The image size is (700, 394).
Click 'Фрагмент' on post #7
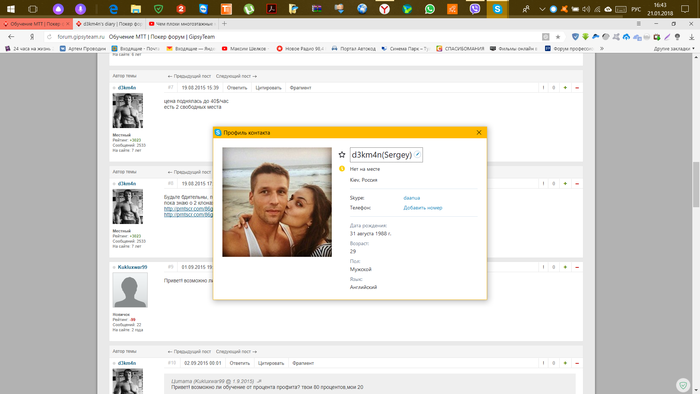click(x=300, y=88)
